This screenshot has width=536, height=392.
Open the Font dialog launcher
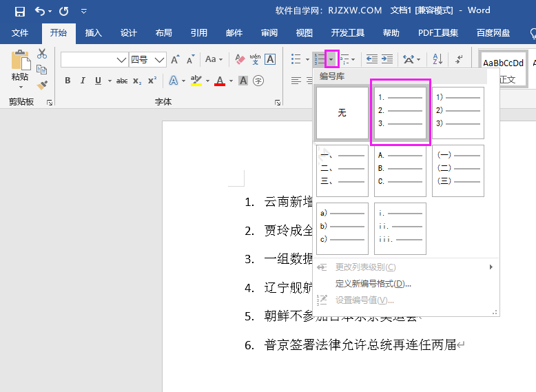tap(278, 103)
